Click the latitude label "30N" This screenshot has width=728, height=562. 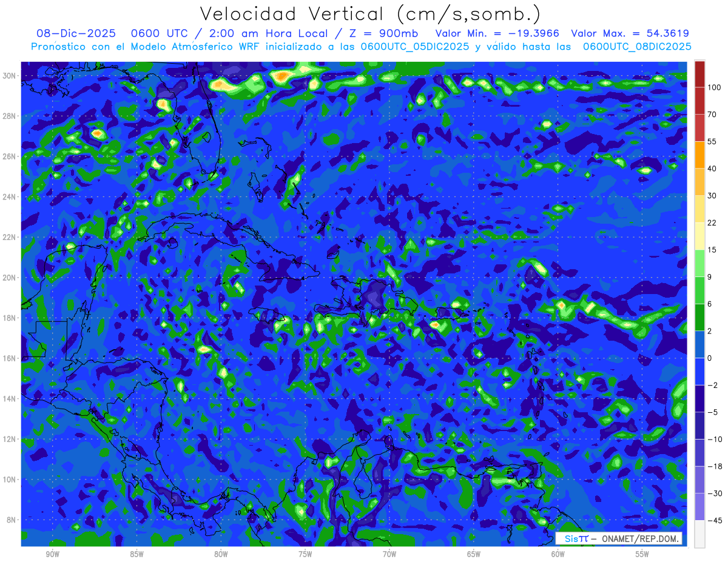pyautogui.click(x=8, y=75)
